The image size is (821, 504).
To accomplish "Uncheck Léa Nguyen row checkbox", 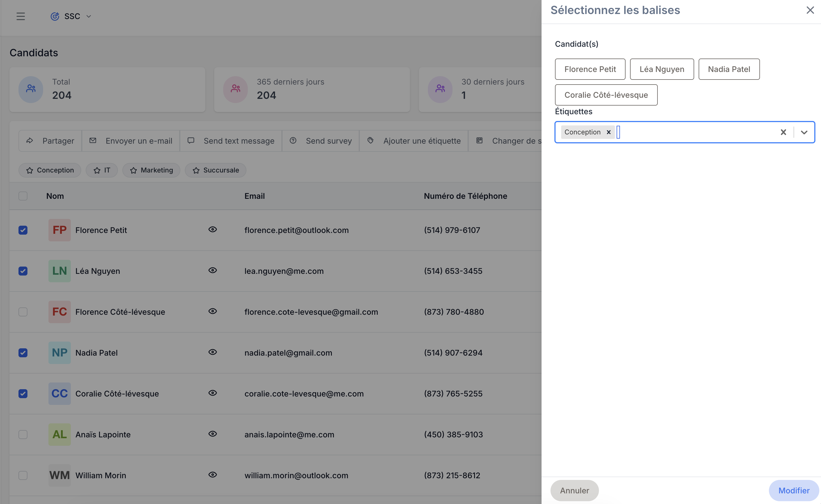I will pyautogui.click(x=23, y=271).
